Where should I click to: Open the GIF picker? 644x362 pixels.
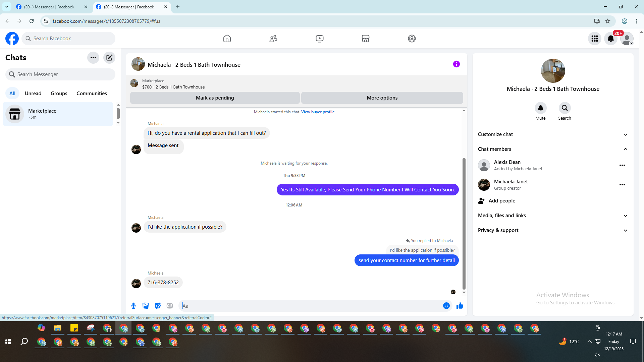[x=170, y=306]
